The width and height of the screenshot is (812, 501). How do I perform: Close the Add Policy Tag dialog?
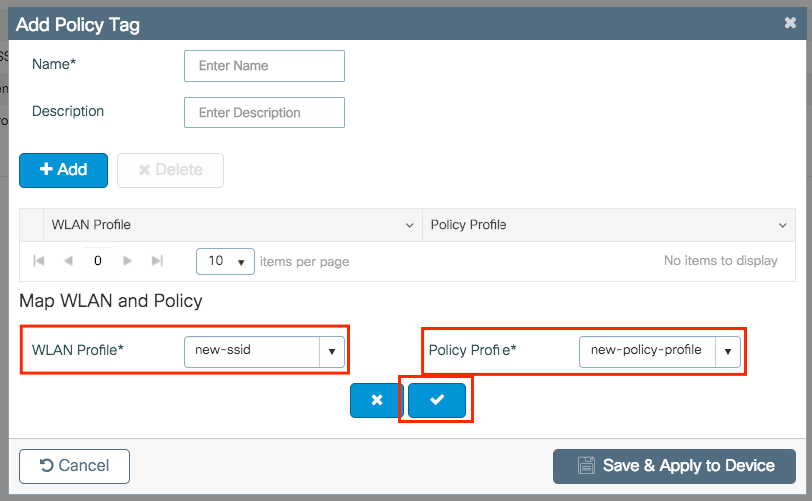coord(790,23)
